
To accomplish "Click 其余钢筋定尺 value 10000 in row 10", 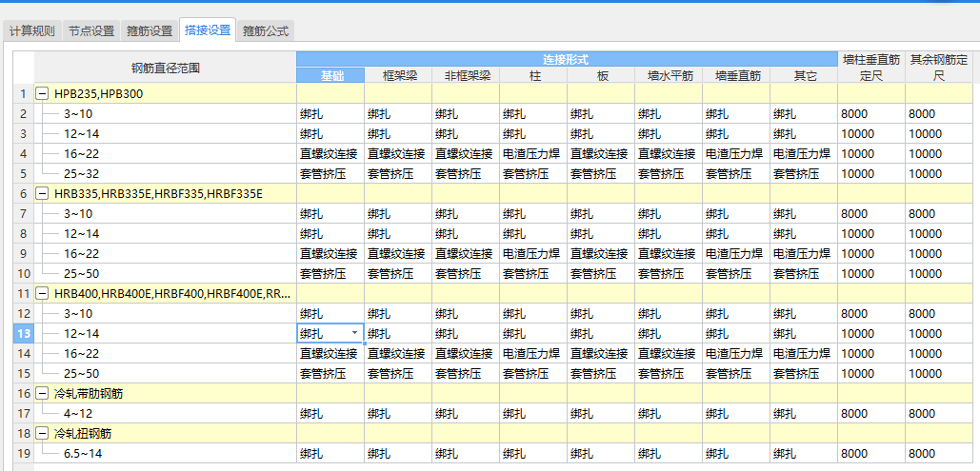I will [939, 274].
